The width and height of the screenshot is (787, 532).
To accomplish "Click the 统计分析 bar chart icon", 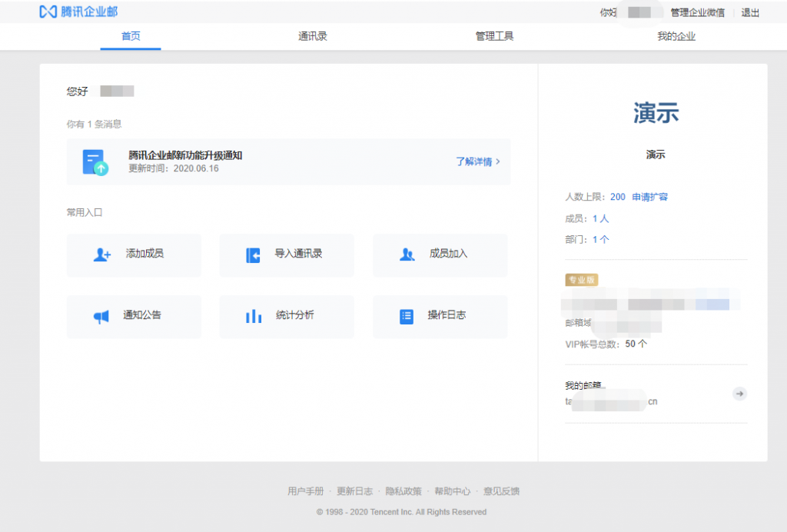I will pyautogui.click(x=254, y=316).
